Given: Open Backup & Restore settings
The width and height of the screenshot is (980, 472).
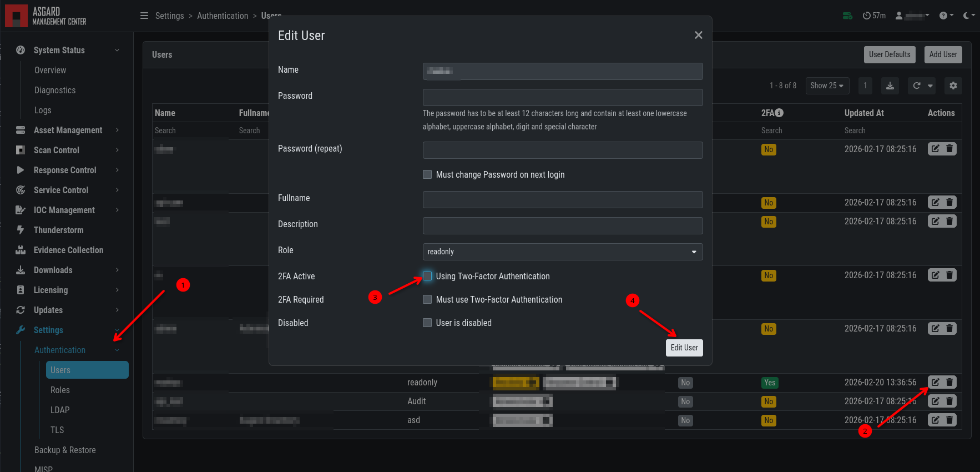Looking at the screenshot, I should click(65, 450).
